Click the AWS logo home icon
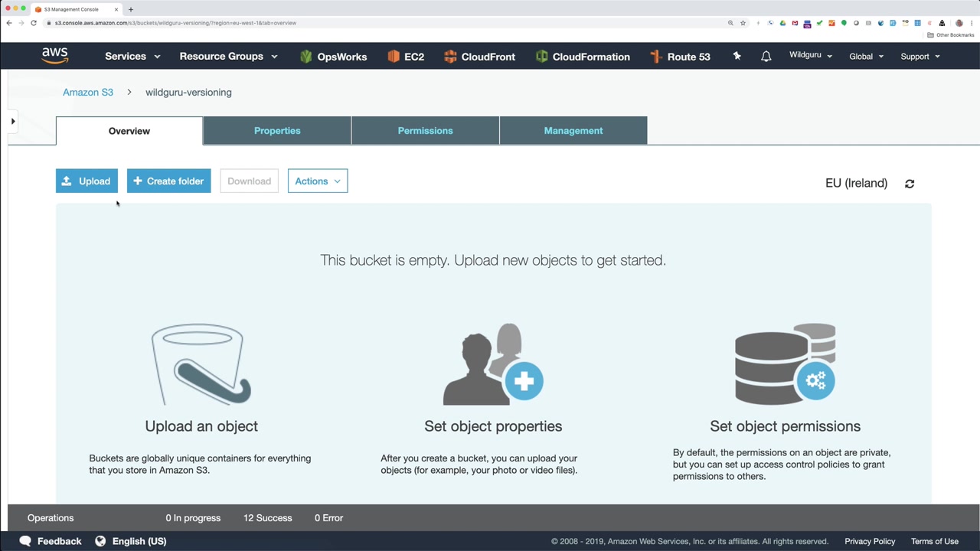Screen dimensions: 980x551 [55, 56]
